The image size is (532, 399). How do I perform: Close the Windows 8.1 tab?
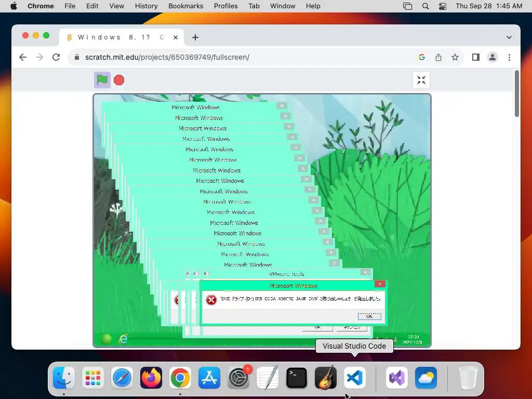coord(176,37)
